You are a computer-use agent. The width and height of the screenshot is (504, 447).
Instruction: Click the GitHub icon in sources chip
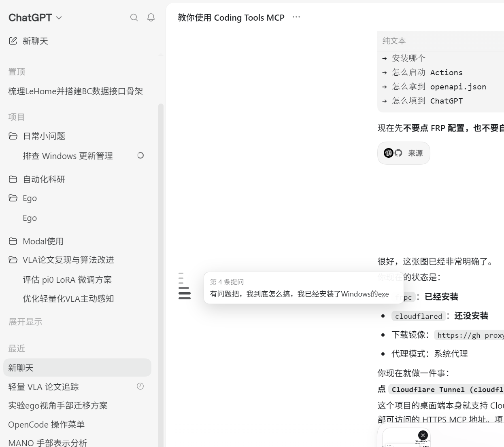pos(398,153)
